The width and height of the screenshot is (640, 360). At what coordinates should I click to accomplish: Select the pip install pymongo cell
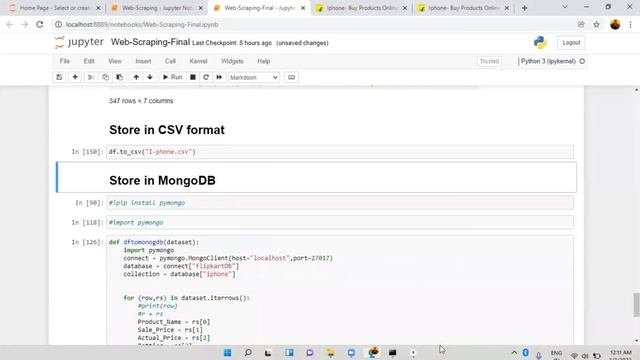point(340,203)
